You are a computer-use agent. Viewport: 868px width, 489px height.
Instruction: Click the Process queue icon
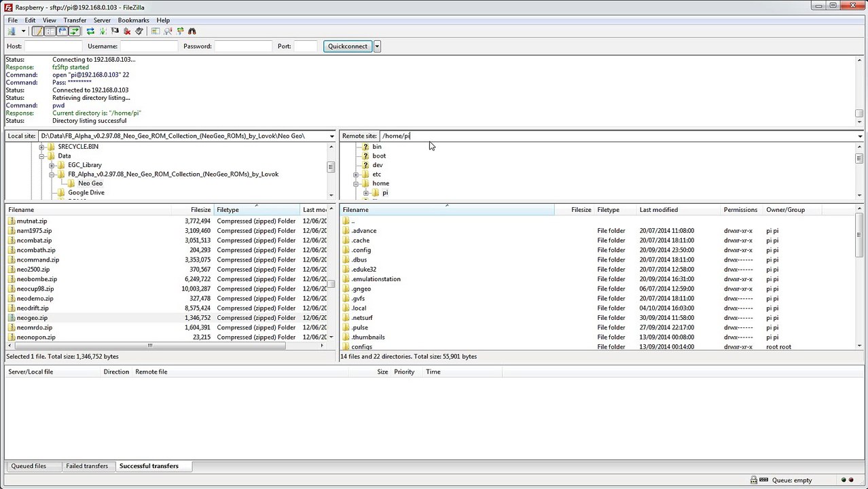(103, 31)
